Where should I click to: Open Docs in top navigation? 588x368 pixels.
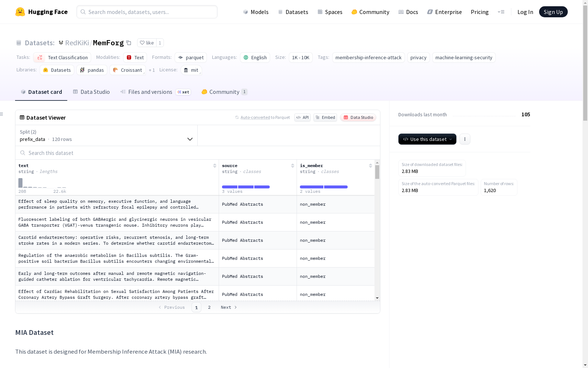click(x=408, y=12)
